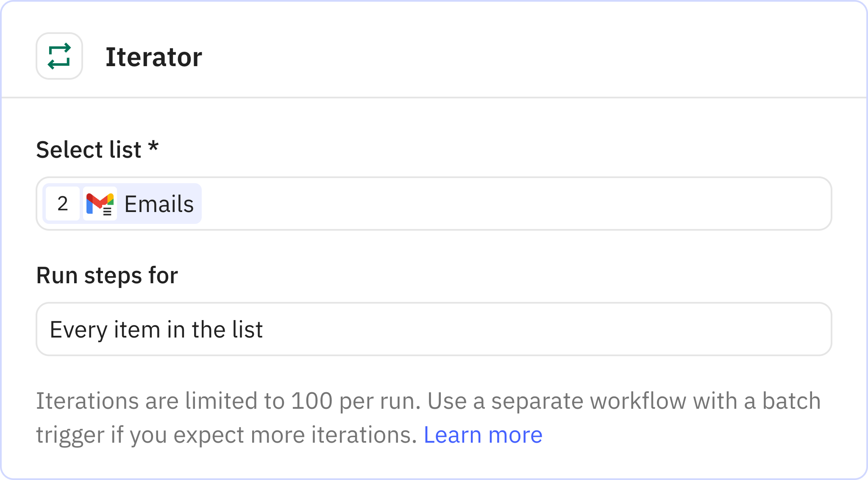Click the Gmail icon in the Emails chip

click(100, 204)
